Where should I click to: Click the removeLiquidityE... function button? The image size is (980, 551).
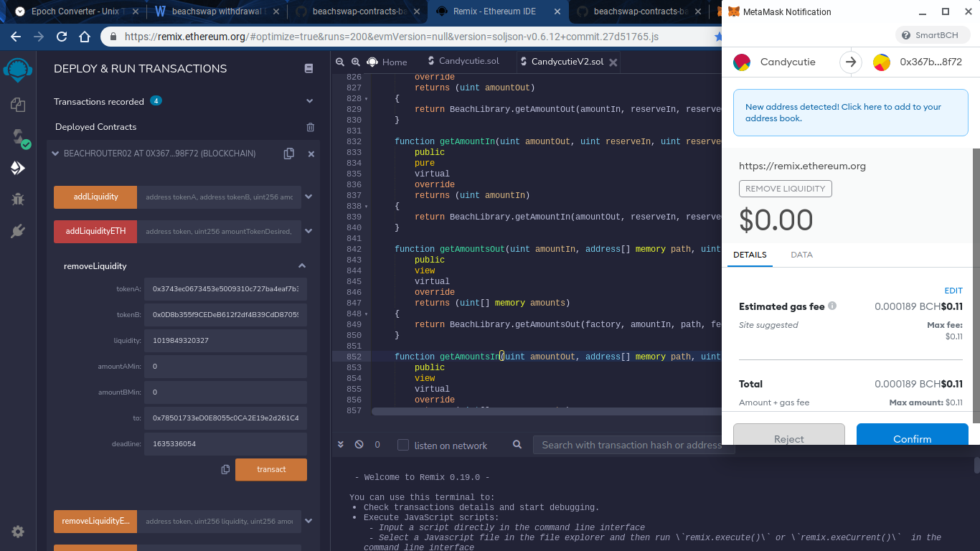[x=95, y=521]
